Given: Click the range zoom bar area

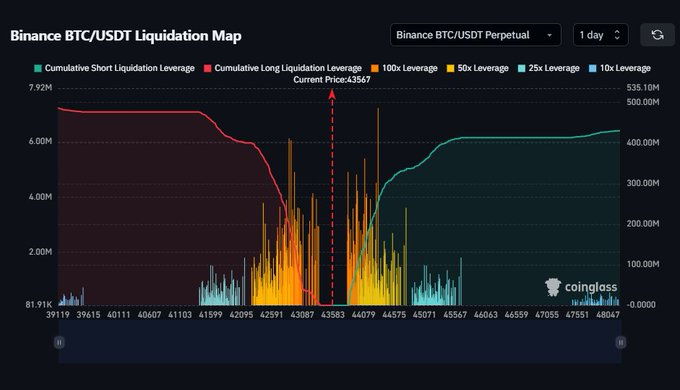Looking at the screenshot, I should tap(340, 342).
